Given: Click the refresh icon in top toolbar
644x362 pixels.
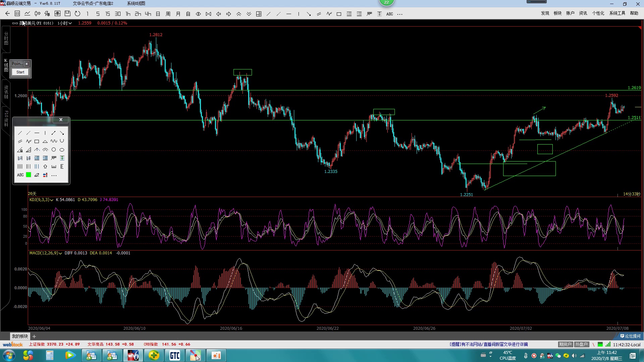Looking at the screenshot, I should coord(77,14).
